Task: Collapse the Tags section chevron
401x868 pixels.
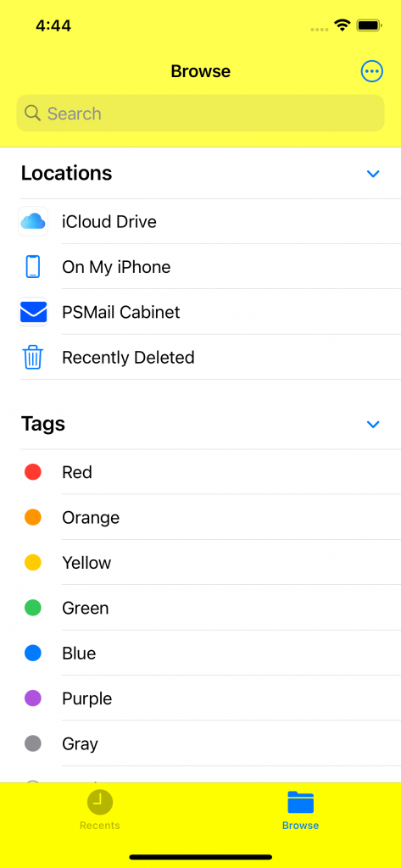Action: pyautogui.click(x=373, y=425)
